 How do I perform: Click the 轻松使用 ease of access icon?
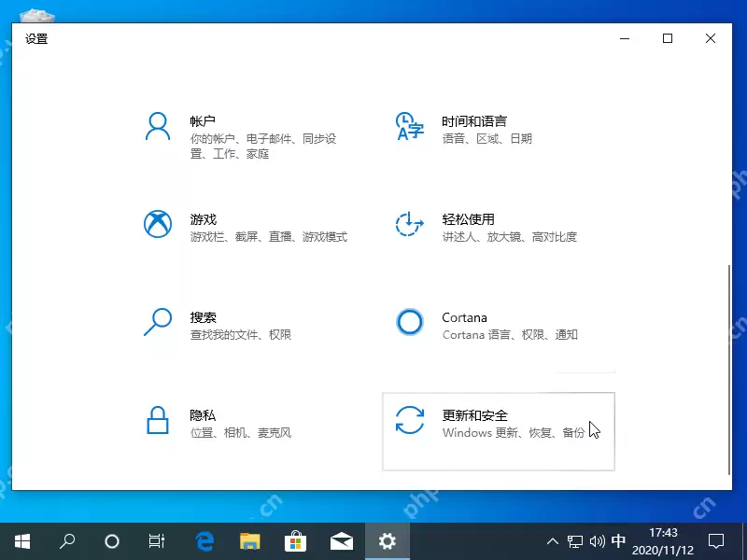tap(408, 224)
